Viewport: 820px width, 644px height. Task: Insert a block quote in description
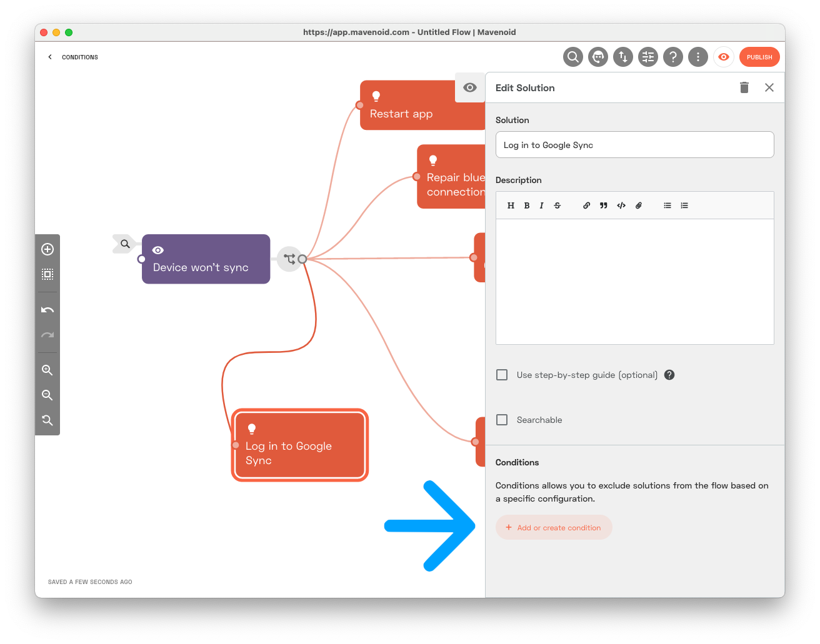(x=604, y=206)
